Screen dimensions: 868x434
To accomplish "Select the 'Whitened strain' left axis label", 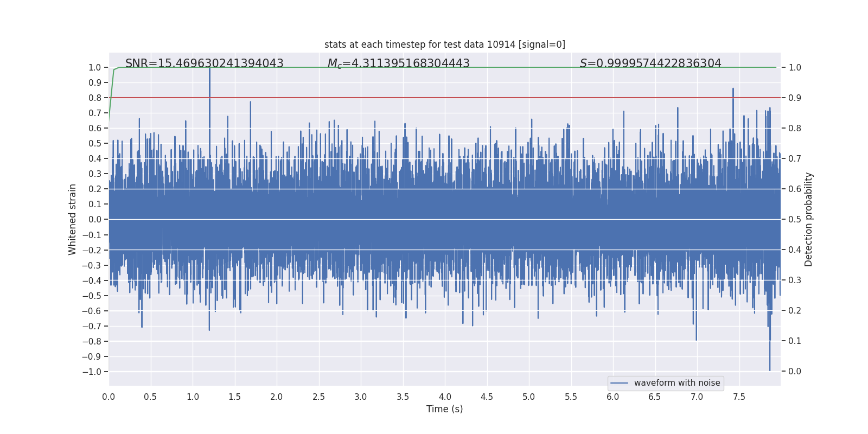I will click(73, 219).
